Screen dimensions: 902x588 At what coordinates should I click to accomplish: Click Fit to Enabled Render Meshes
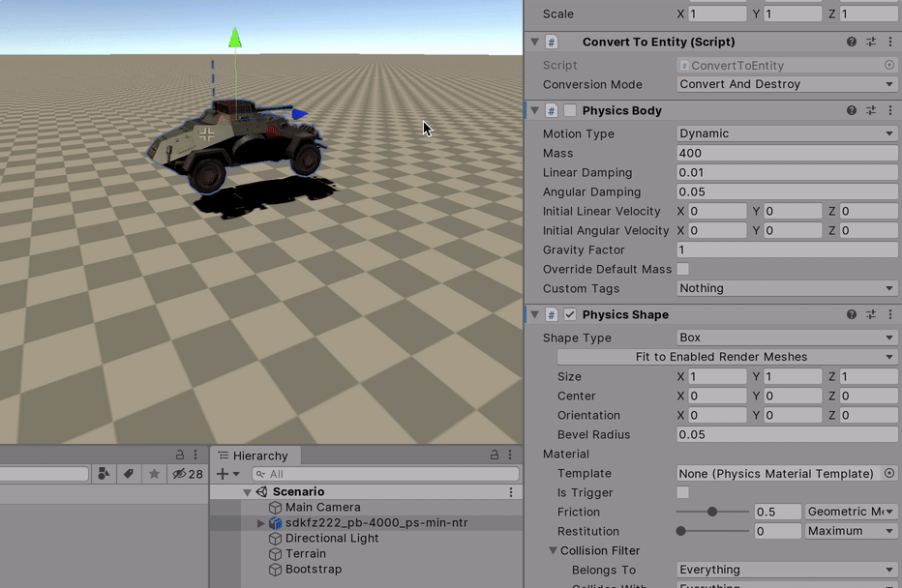coord(786,357)
